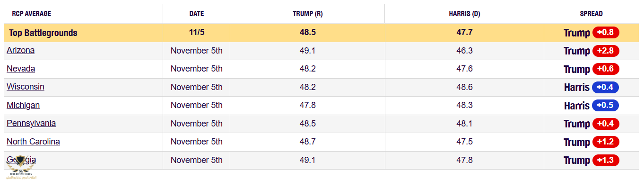
Task: Open the Pennsylvania polling link
Action: pos(31,123)
